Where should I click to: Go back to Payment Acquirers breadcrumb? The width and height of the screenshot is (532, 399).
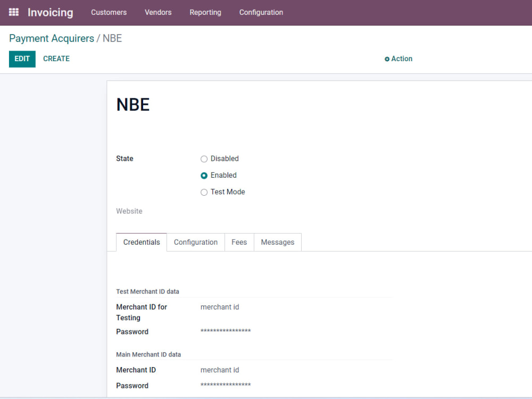(52, 38)
